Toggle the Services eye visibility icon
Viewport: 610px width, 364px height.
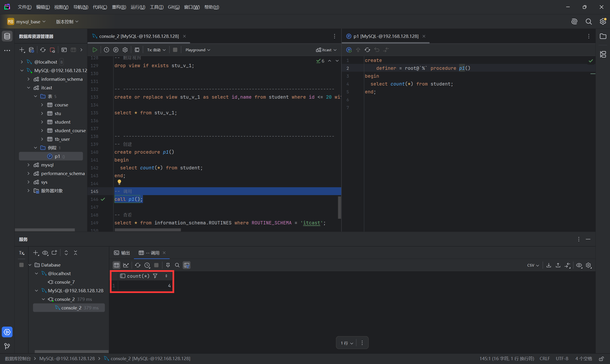click(x=45, y=253)
